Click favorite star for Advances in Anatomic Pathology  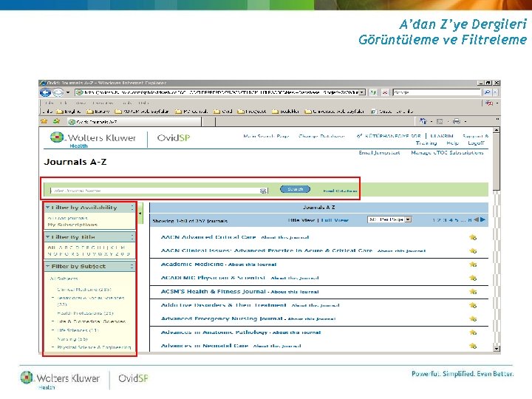click(x=473, y=332)
